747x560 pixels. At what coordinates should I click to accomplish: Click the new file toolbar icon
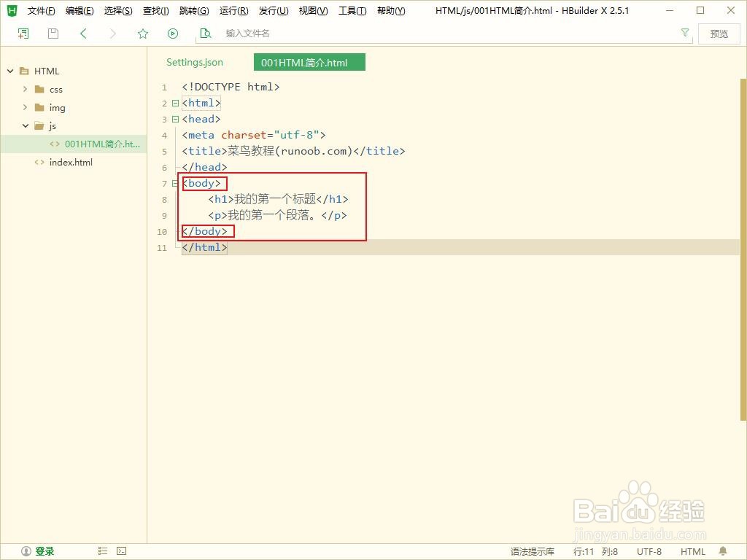pos(23,34)
